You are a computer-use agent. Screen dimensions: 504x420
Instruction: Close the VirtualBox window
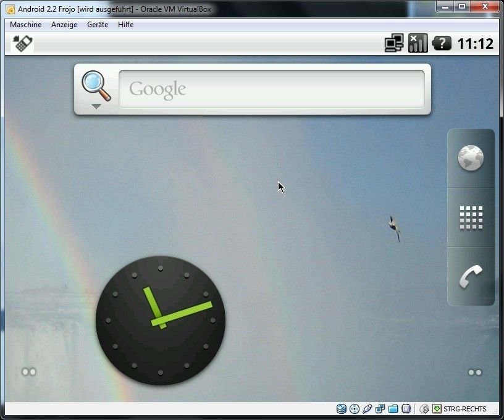pos(485,6)
